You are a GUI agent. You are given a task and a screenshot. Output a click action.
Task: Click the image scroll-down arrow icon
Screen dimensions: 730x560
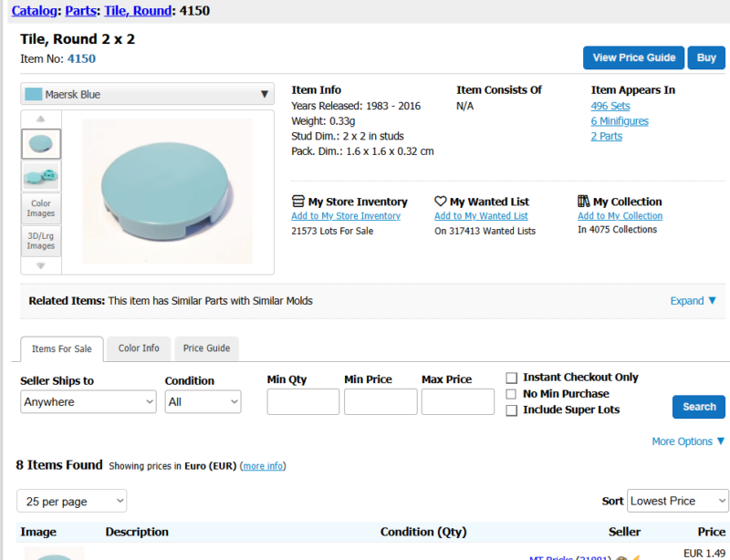40,265
